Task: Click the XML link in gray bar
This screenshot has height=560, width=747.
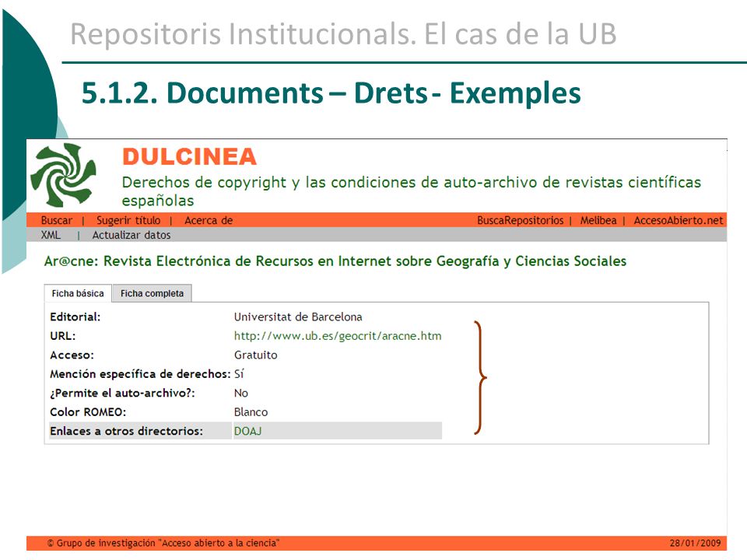Action: point(51,235)
